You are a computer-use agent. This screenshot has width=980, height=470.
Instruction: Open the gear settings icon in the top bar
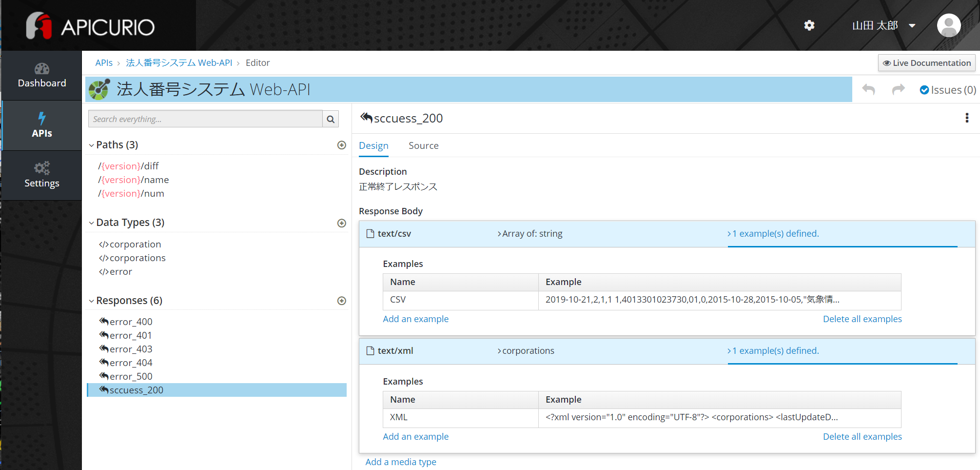809,25
